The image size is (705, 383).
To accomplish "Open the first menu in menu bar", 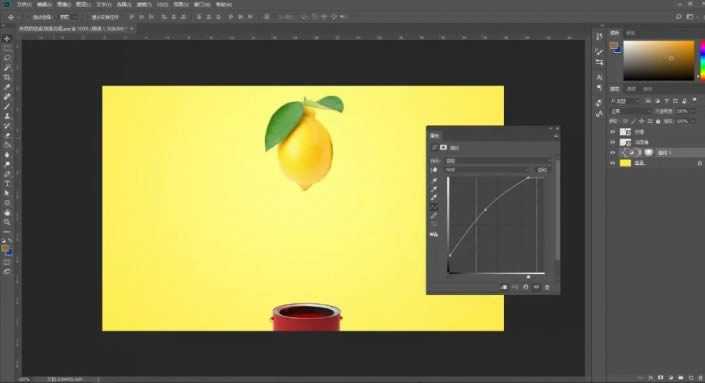I will click(24, 4).
